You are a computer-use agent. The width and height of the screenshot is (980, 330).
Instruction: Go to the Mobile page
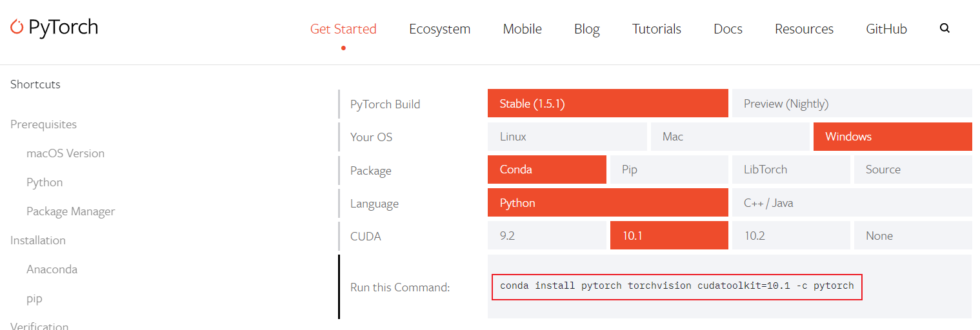[x=523, y=29]
